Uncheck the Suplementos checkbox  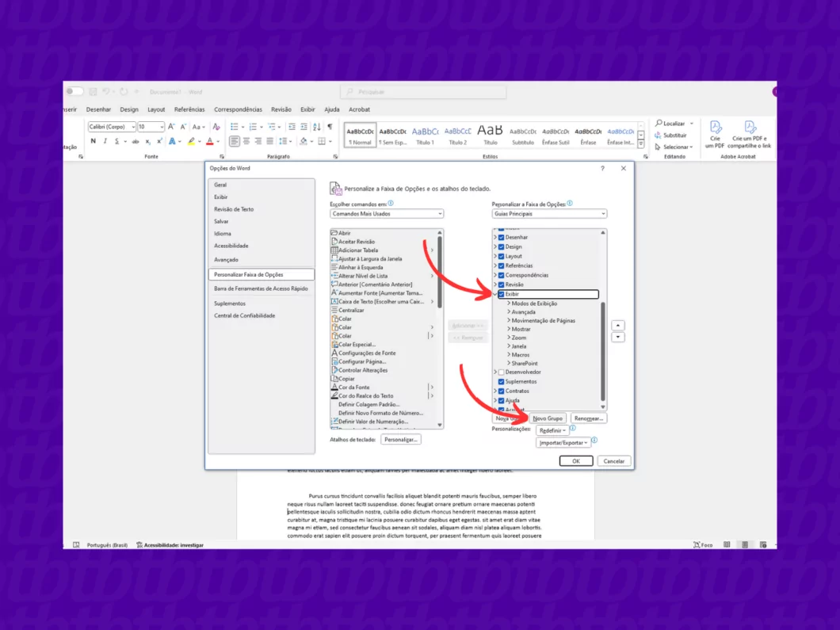pyautogui.click(x=502, y=382)
